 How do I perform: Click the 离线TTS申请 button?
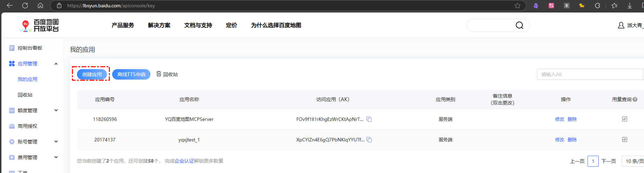coord(131,74)
